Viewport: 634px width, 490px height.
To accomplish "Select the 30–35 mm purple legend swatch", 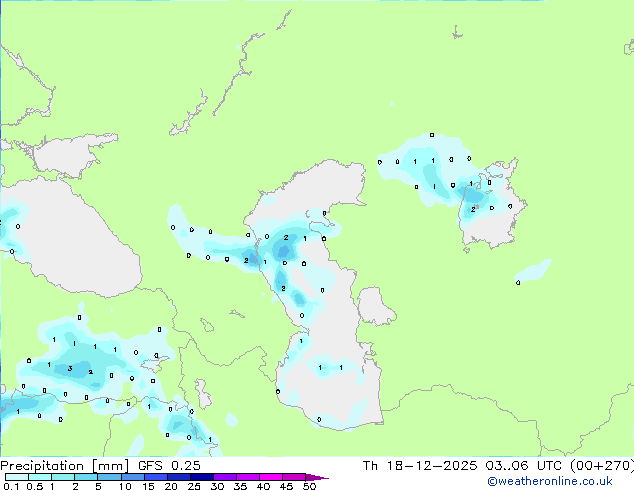I will tap(224, 477).
